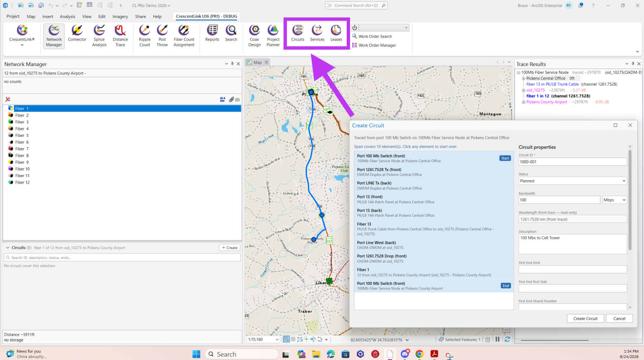
Task: Close the Map view tab
Action: (266, 62)
